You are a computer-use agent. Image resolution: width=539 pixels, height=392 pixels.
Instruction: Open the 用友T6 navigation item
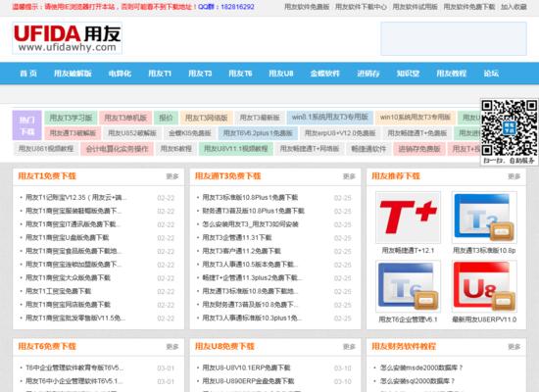point(240,73)
